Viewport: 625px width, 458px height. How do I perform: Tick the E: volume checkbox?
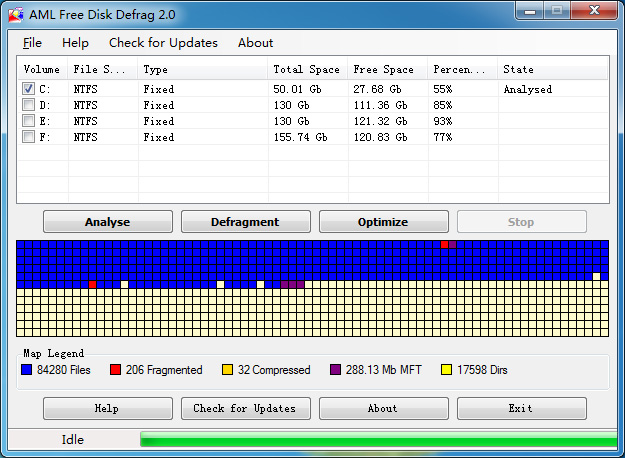(28, 121)
